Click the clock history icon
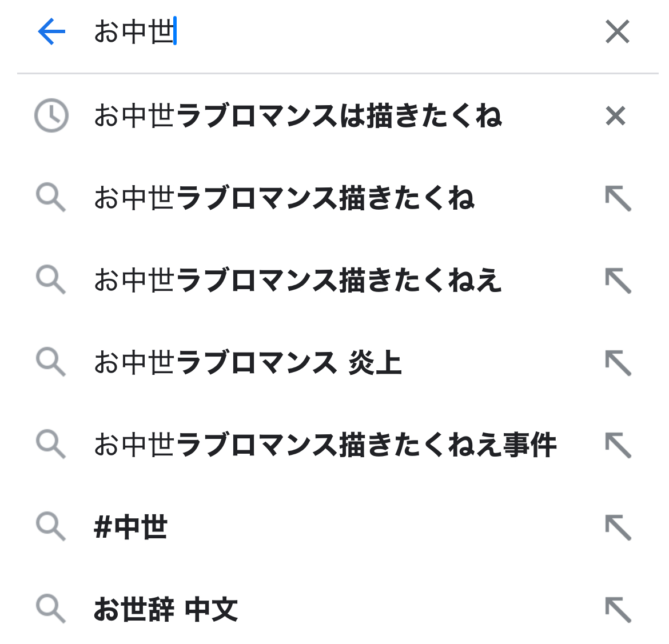The height and width of the screenshot is (644, 669). tap(51, 116)
